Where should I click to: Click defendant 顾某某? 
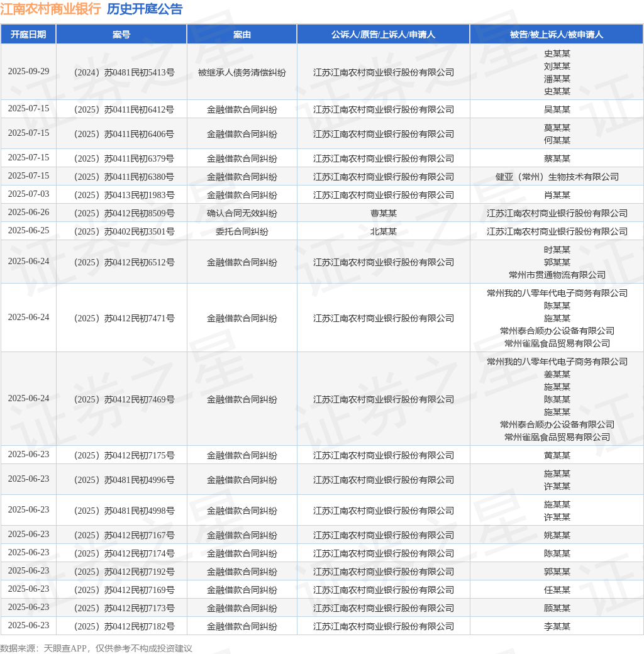[557, 609]
